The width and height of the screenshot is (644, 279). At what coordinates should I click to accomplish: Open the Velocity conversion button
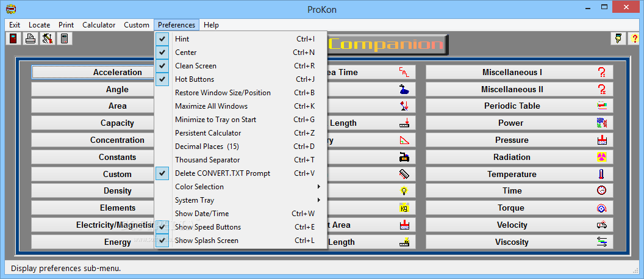(x=519, y=225)
